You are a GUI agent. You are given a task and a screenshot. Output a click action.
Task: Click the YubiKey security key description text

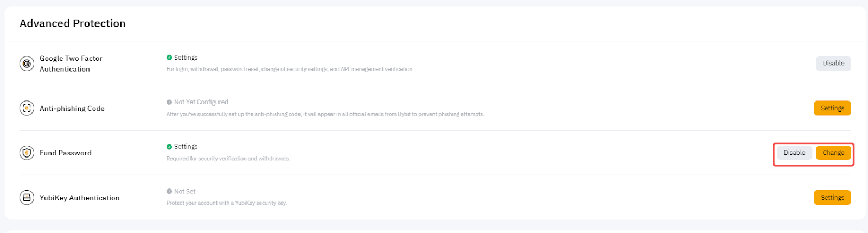226,203
